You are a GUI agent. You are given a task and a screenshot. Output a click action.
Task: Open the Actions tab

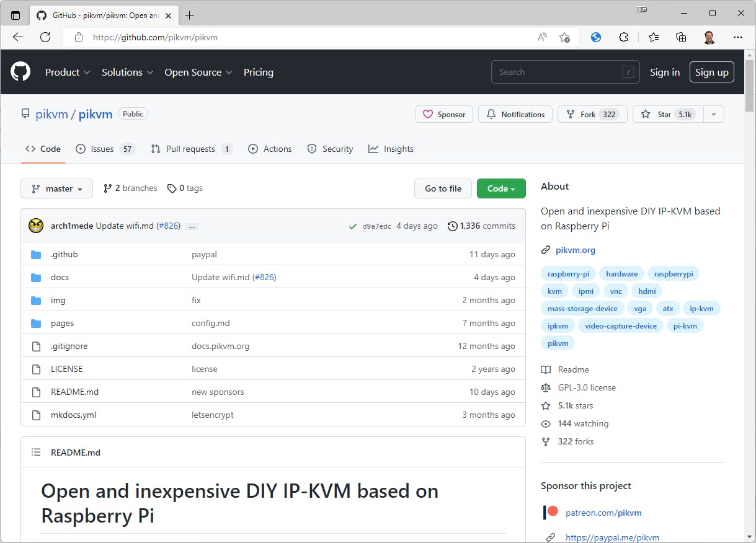(x=270, y=149)
